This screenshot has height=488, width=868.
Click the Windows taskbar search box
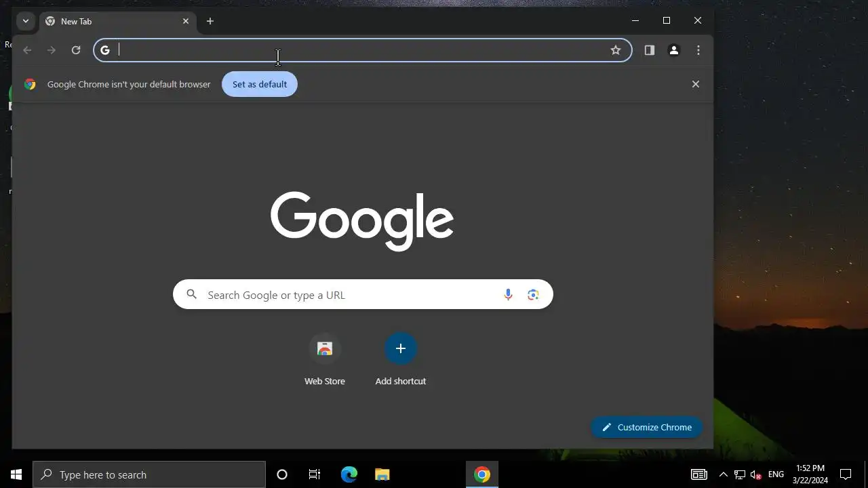149,474
